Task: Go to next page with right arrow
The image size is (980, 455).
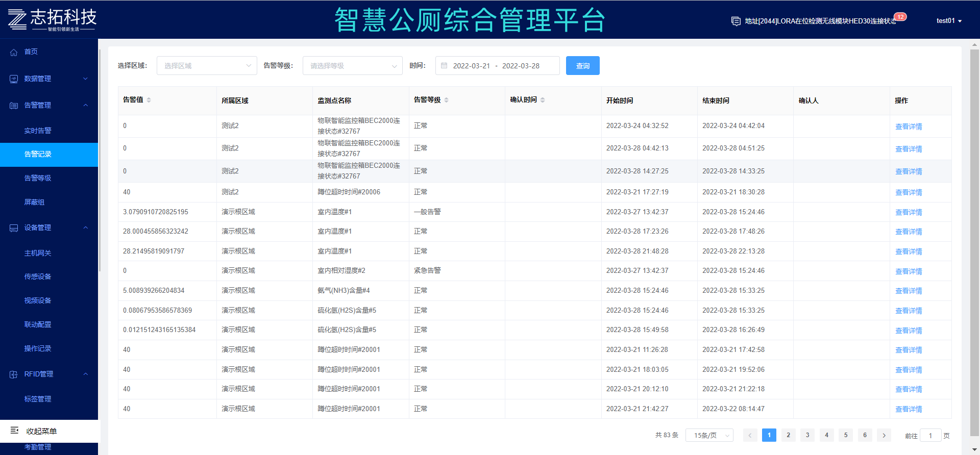Action: pos(884,435)
